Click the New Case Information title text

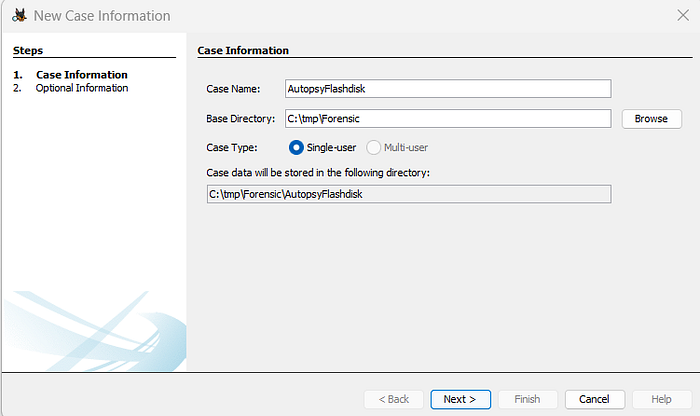point(102,16)
